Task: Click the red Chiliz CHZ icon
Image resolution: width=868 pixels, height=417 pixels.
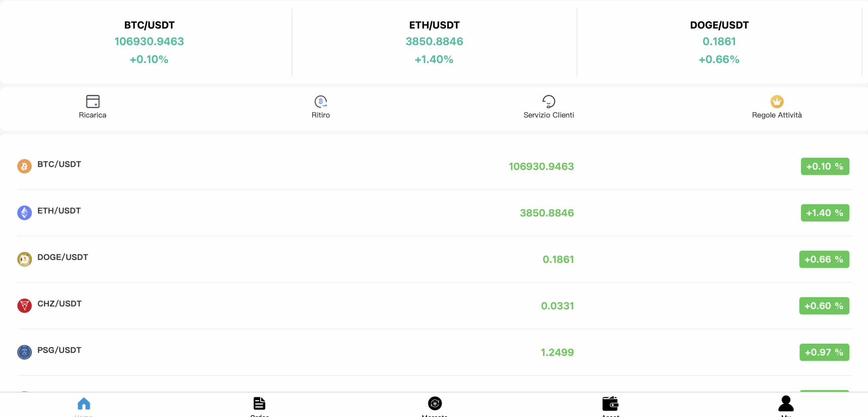Action: pyautogui.click(x=24, y=306)
